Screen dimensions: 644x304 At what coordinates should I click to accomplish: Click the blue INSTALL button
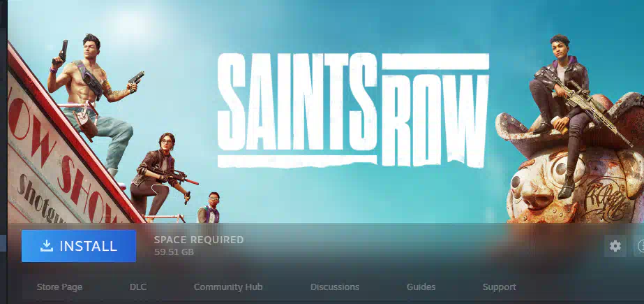click(78, 246)
